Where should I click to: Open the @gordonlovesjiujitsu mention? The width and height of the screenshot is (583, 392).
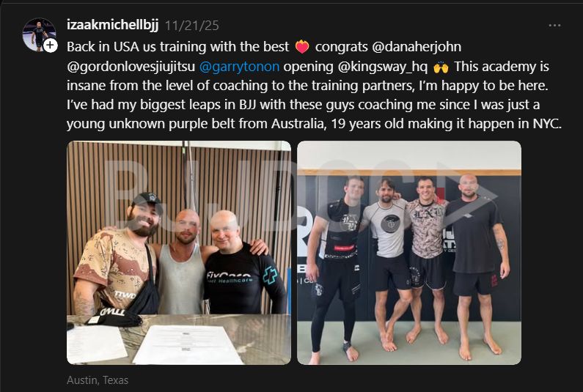click(131, 67)
